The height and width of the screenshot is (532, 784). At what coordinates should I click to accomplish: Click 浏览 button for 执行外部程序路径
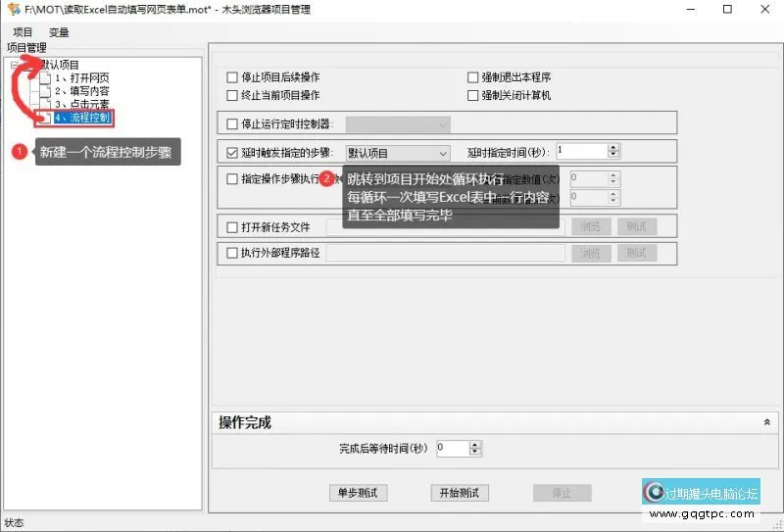(x=591, y=253)
